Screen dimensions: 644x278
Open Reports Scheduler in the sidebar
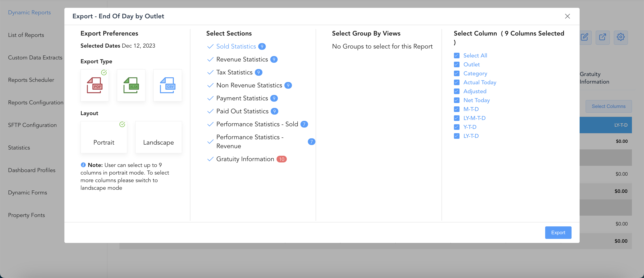pos(31,80)
